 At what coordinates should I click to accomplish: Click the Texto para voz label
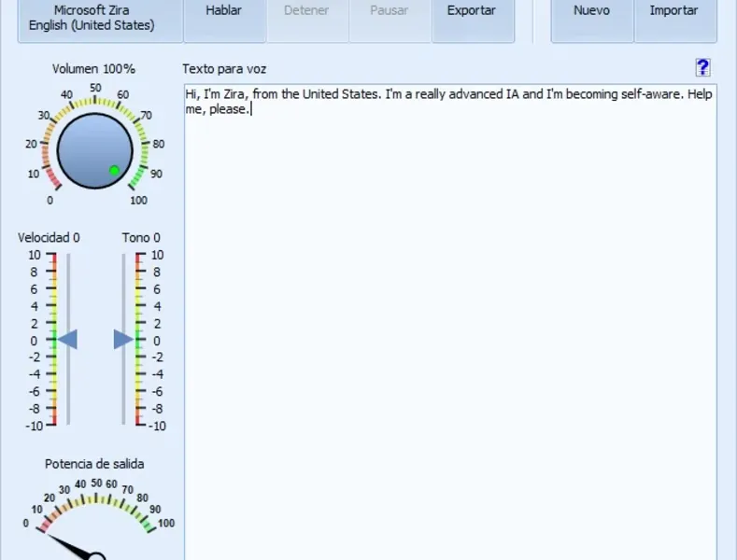pyautogui.click(x=224, y=69)
